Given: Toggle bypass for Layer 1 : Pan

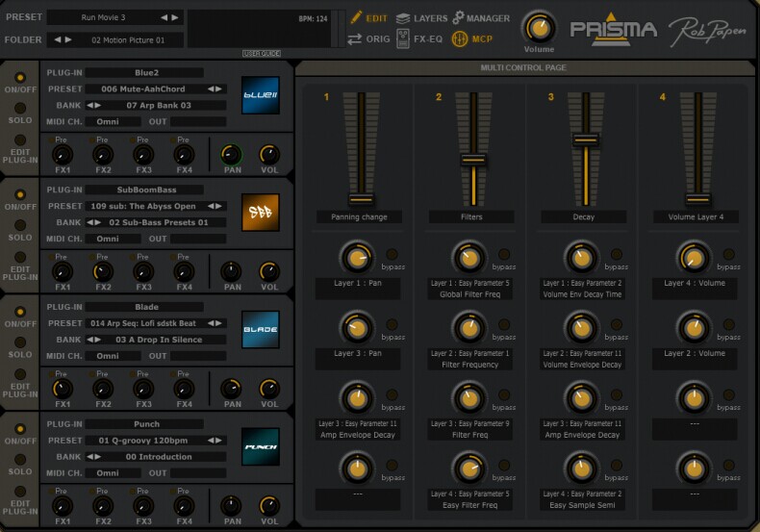Looking at the screenshot, I should pyautogui.click(x=393, y=255).
